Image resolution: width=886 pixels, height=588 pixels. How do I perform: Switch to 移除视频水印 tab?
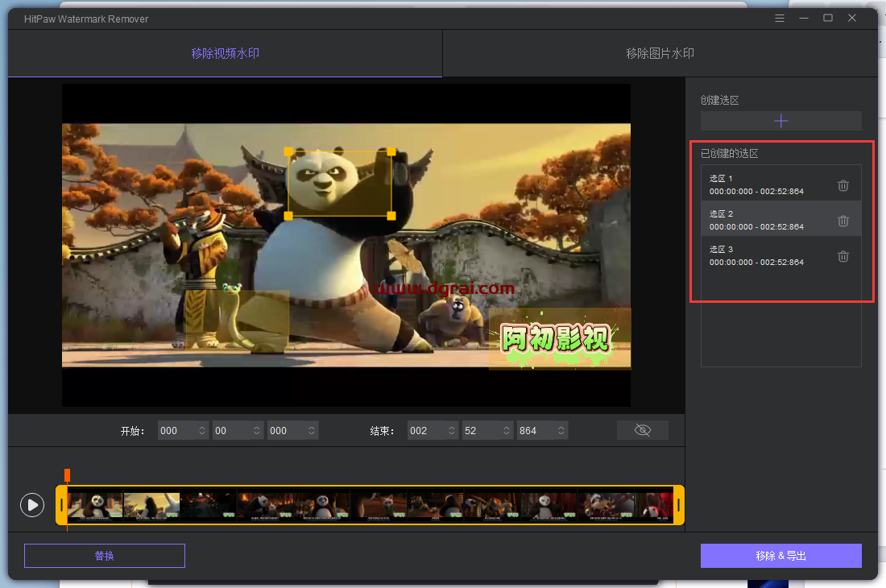pos(225,53)
